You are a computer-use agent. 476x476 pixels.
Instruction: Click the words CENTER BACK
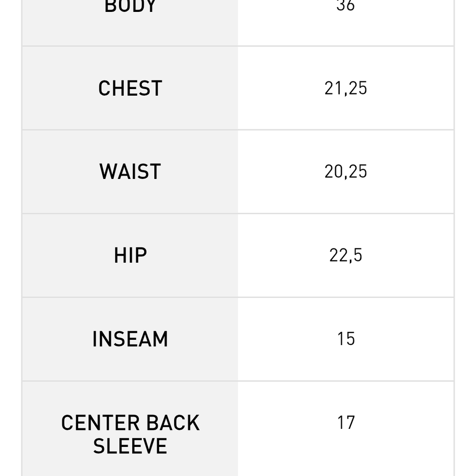point(130,423)
